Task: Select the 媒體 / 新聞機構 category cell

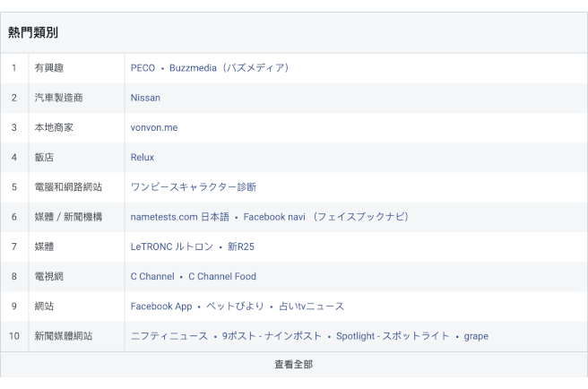Action: [x=76, y=217]
